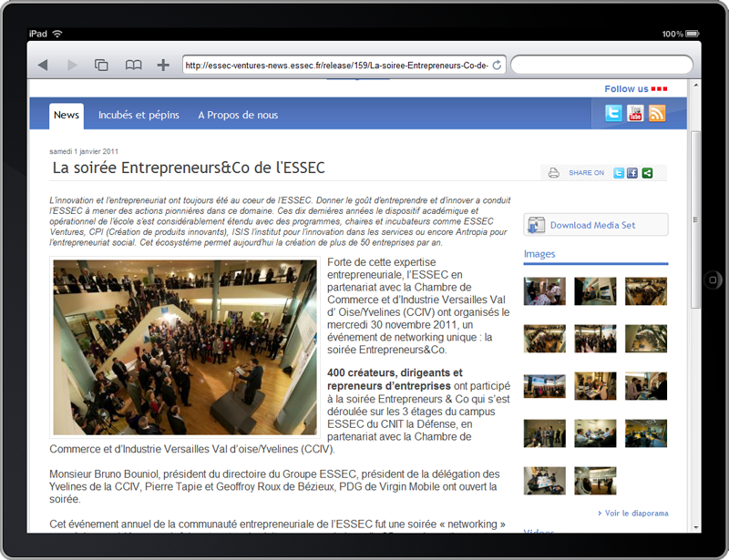This screenshot has height=560, width=729.
Task: Open the bookmarks book icon
Action: coord(133,65)
